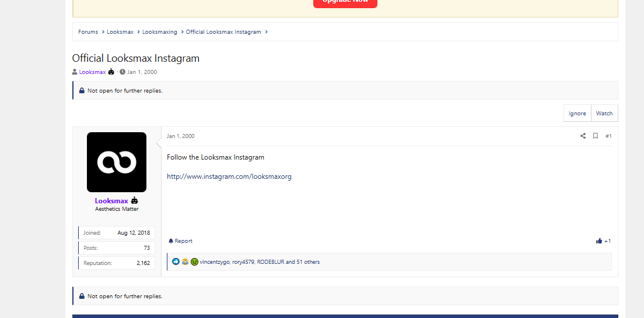
Task: Click the post date Jan 1, 2000 permalink
Action: pyautogui.click(x=181, y=136)
